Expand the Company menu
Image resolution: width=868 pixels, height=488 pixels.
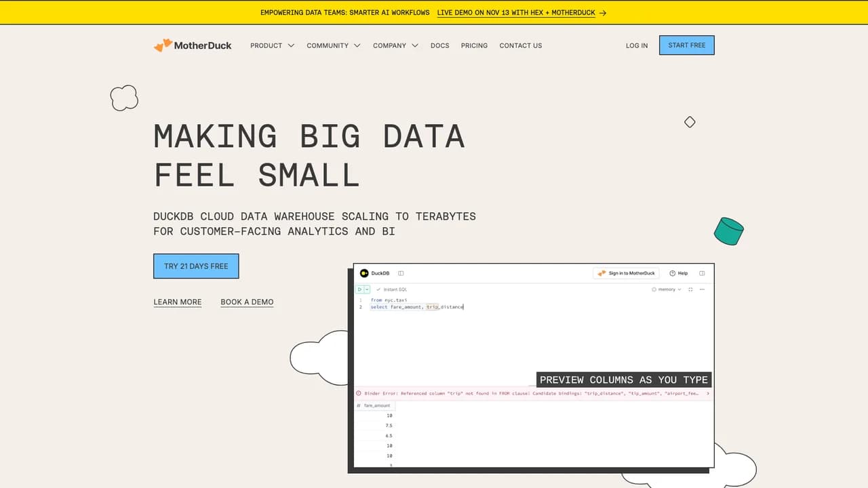pyautogui.click(x=395, y=45)
